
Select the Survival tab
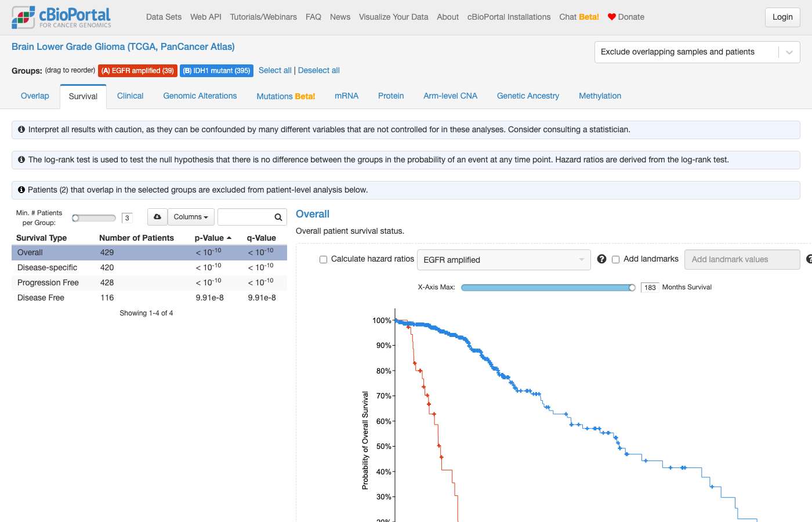pos(83,97)
